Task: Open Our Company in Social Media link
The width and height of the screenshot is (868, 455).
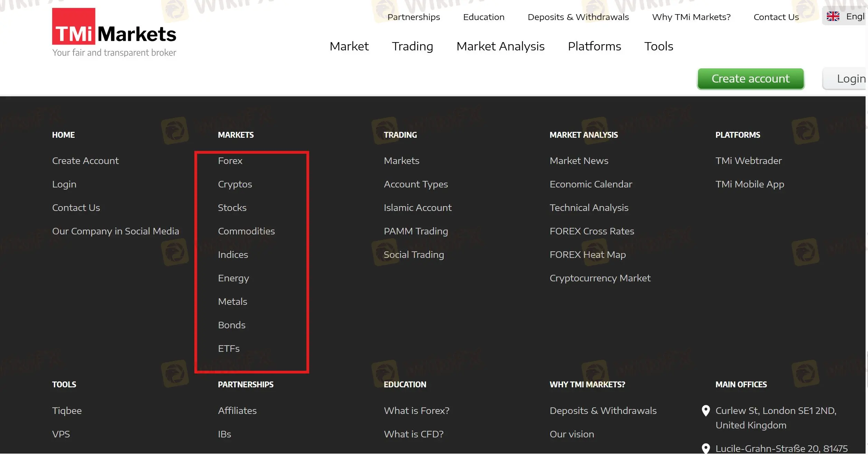Action: click(x=115, y=231)
